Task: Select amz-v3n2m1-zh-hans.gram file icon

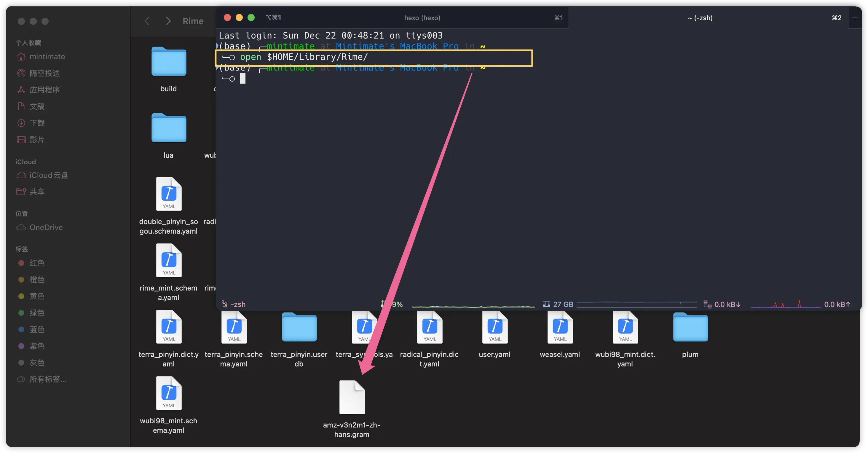Action: pos(352,397)
